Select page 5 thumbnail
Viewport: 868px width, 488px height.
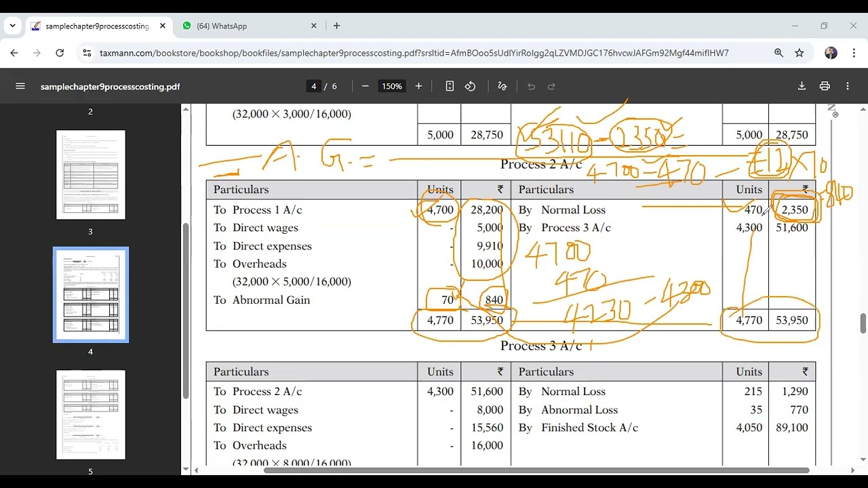(x=91, y=415)
